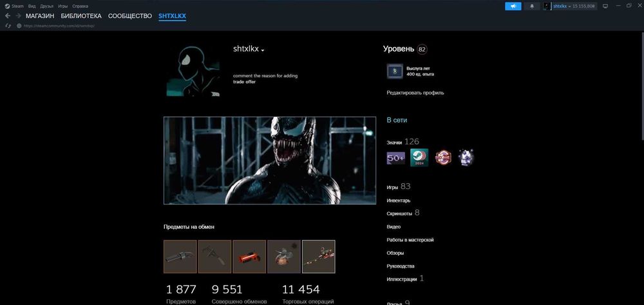
Task: Select the festive rifle trade item
Action: pyautogui.click(x=318, y=257)
